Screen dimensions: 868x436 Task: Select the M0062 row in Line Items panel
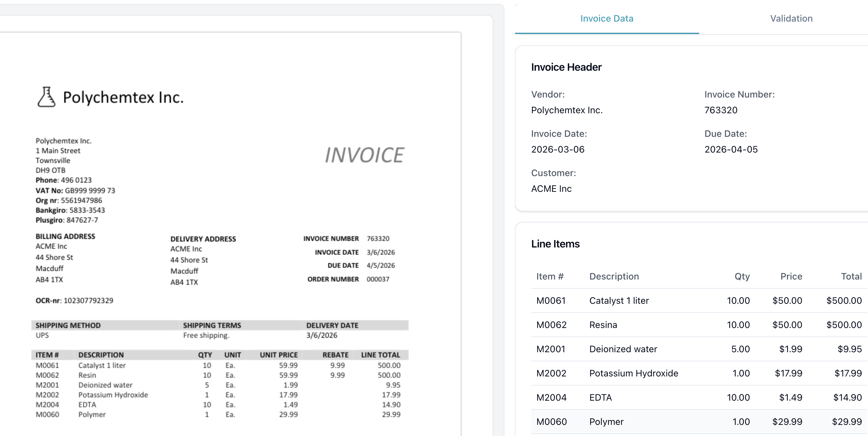coord(699,325)
